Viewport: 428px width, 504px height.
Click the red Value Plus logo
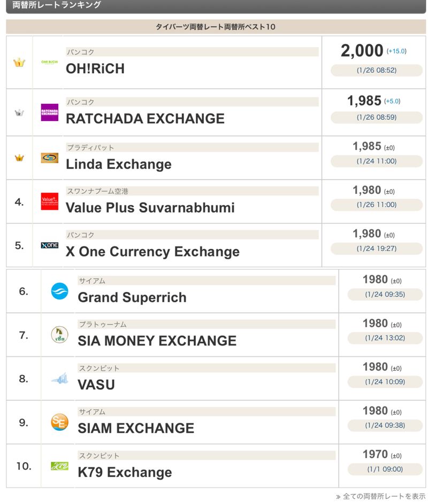49,201
